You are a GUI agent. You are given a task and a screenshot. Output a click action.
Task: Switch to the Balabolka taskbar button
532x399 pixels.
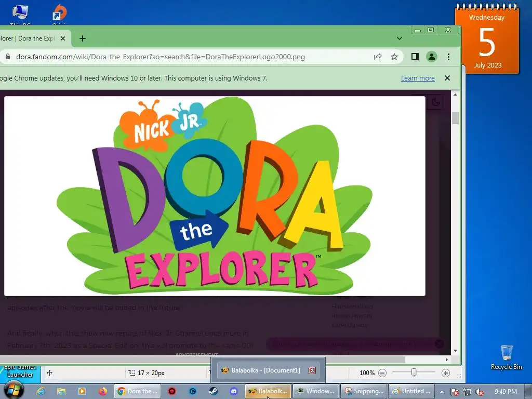pyautogui.click(x=268, y=391)
